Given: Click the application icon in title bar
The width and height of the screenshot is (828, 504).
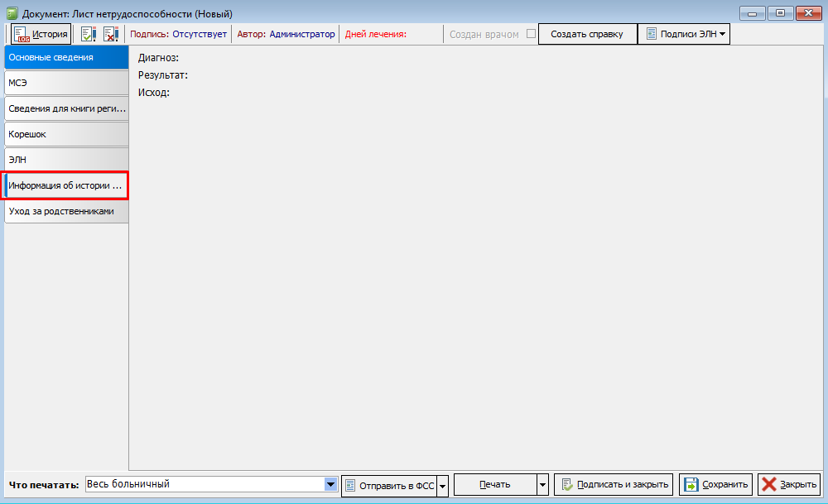Looking at the screenshot, I should tap(12, 13).
